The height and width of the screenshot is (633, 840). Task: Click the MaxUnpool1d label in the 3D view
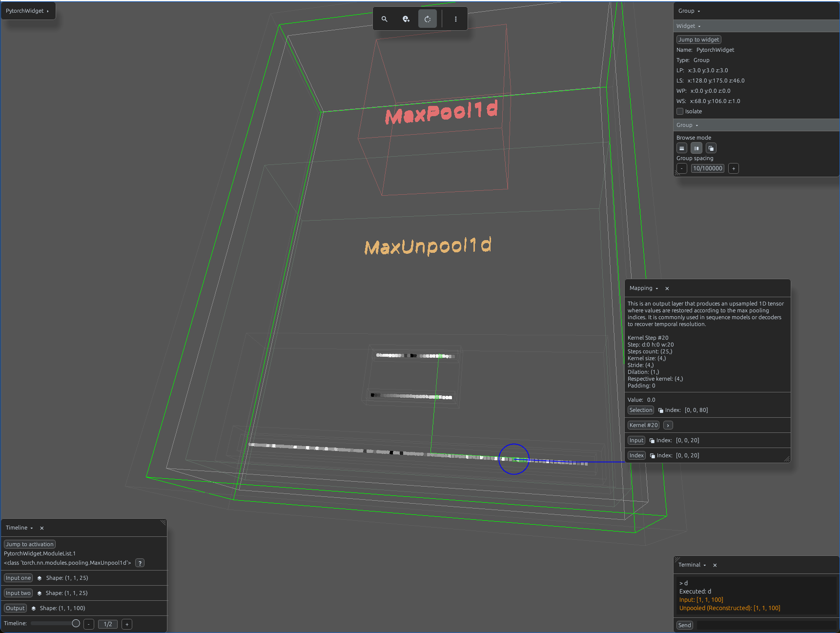point(428,246)
